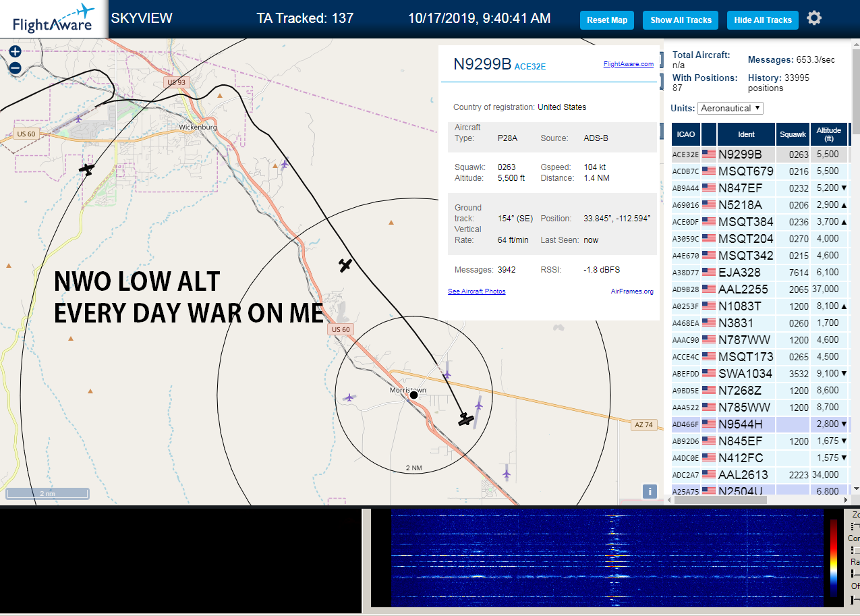Image resolution: width=860 pixels, height=616 pixels.
Task: Open the FlightAware.com link in aircraft panel
Action: coord(629,64)
